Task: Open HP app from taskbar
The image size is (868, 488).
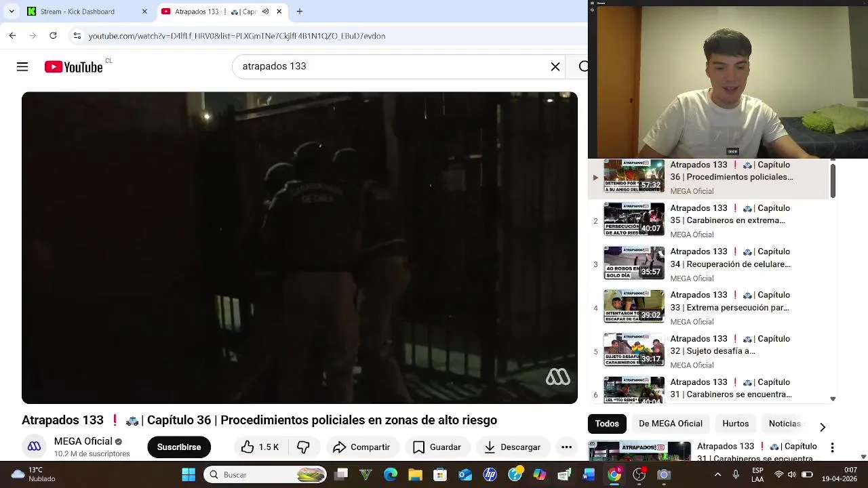Action: point(490,474)
